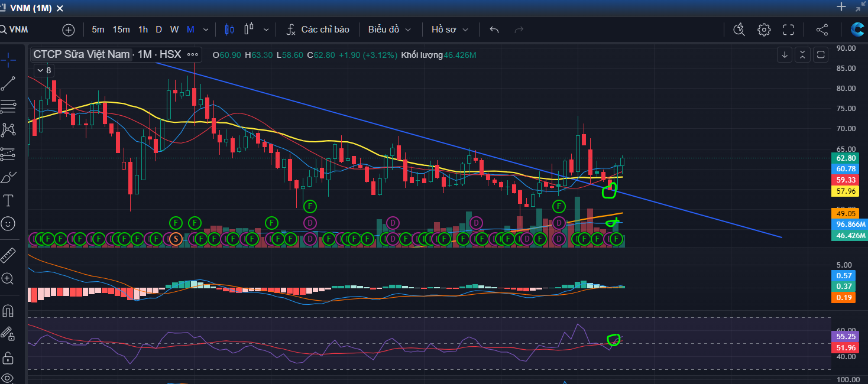Select the M monthly timeframe
The image size is (868, 384).
(x=190, y=30)
